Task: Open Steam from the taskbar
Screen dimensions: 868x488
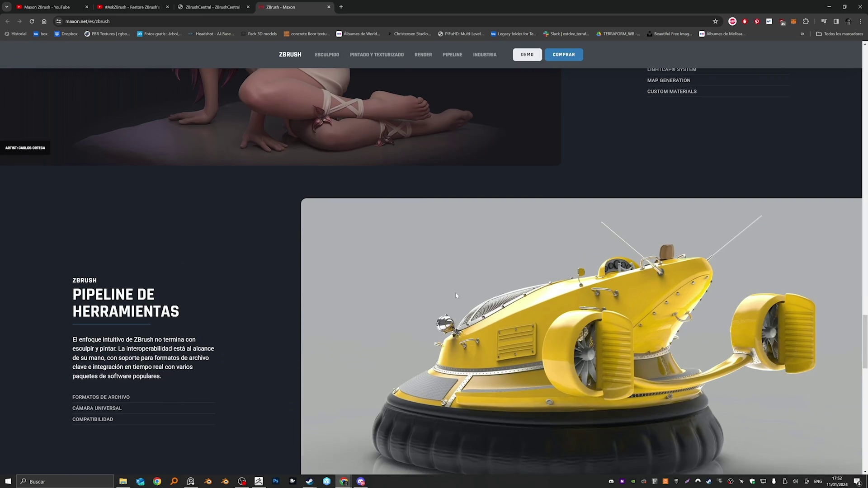Action: pyautogui.click(x=309, y=481)
